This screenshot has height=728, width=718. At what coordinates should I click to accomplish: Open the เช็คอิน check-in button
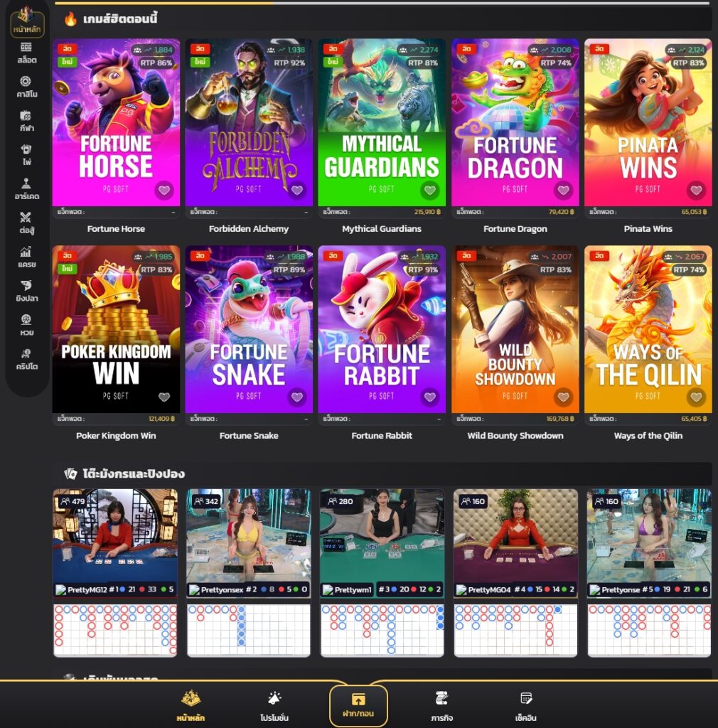[526, 706]
